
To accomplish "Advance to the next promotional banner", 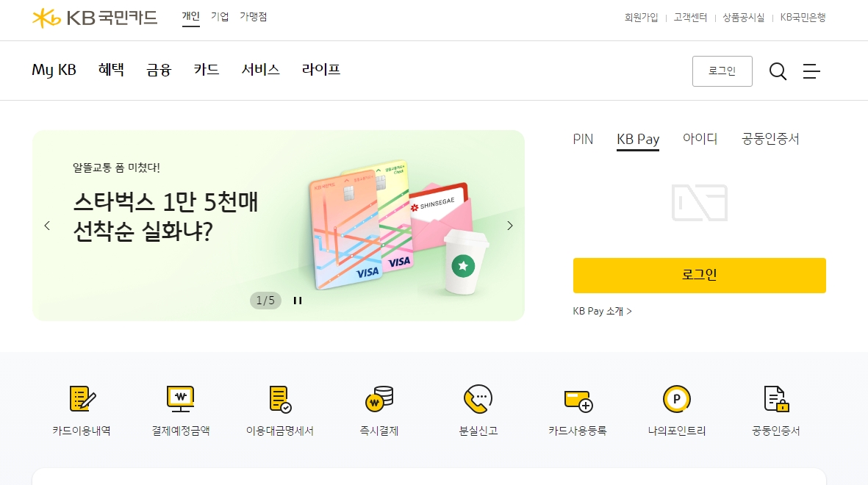I will pyautogui.click(x=509, y=226).
